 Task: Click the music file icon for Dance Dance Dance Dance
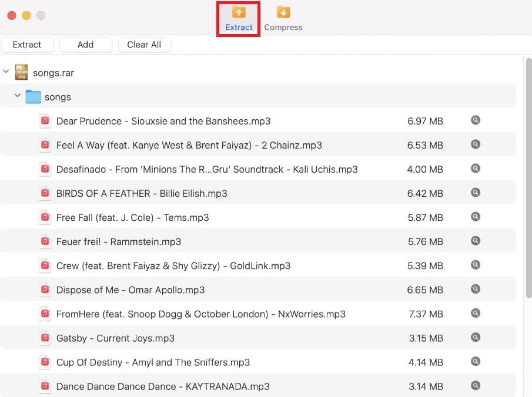click(45, 386)
